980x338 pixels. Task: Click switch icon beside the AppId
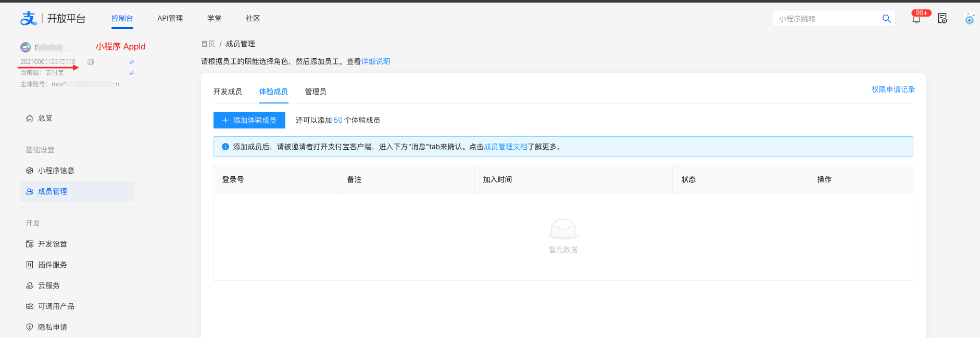(132, 62)
